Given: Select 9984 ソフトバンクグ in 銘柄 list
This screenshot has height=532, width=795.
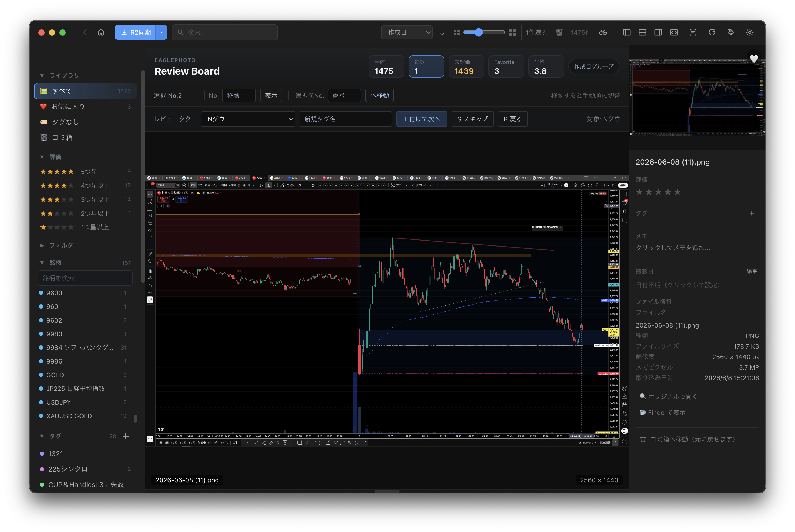Looking at the screenshot, I should (x=83, y=347).
